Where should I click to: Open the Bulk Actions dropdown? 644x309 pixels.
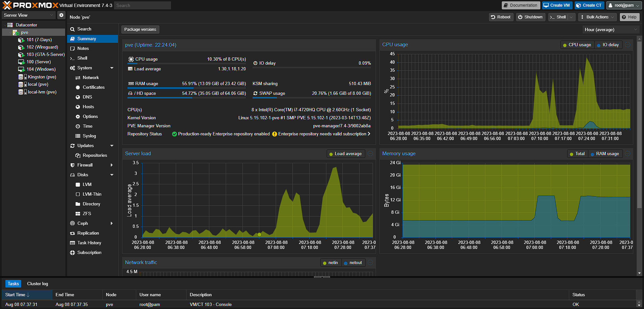[x=597, y=17]
